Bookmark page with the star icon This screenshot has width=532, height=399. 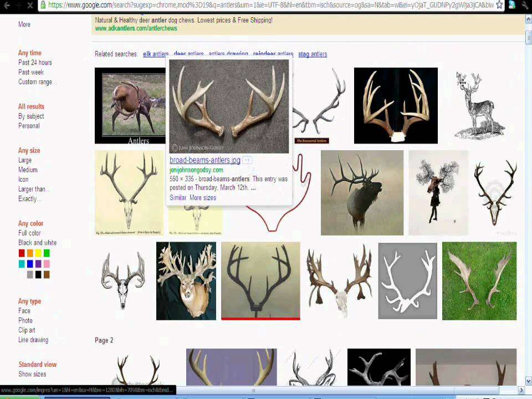[x=499, y=5]
